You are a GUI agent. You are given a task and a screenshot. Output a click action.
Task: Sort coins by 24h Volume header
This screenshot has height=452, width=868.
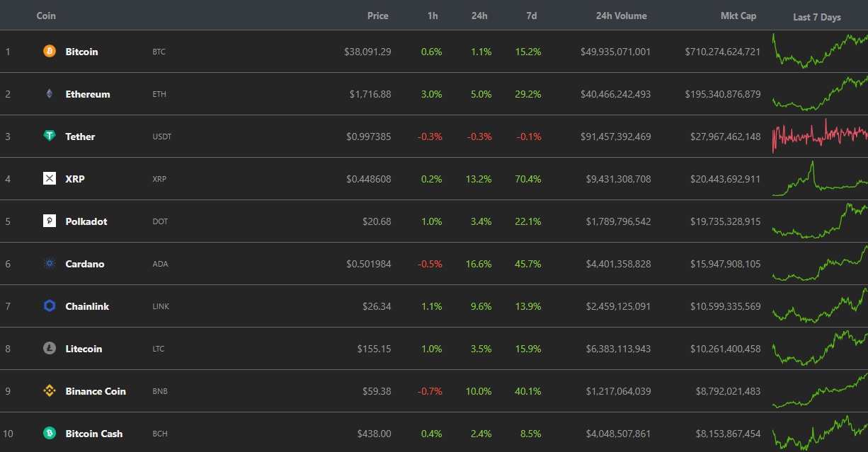click(x=621, y=16)
